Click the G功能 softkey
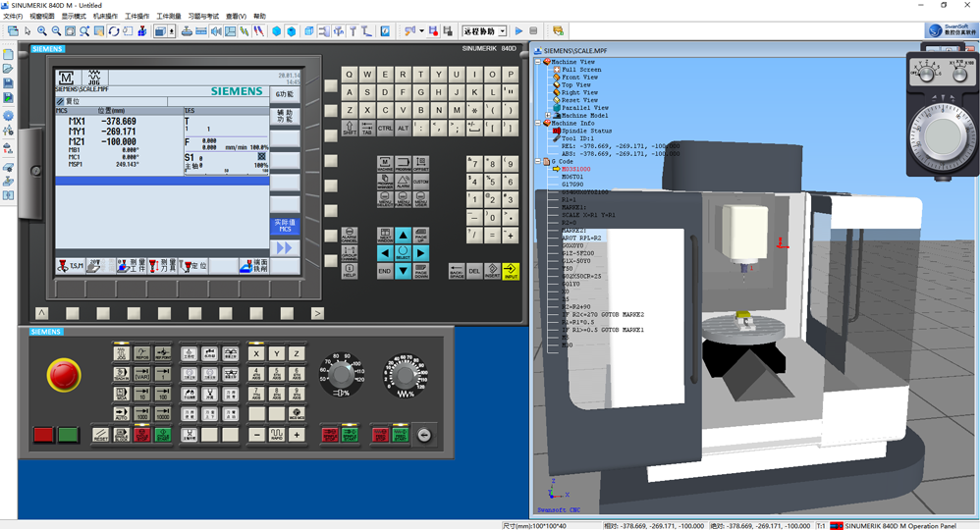This screenshot has height=530, width=980. 285,94
